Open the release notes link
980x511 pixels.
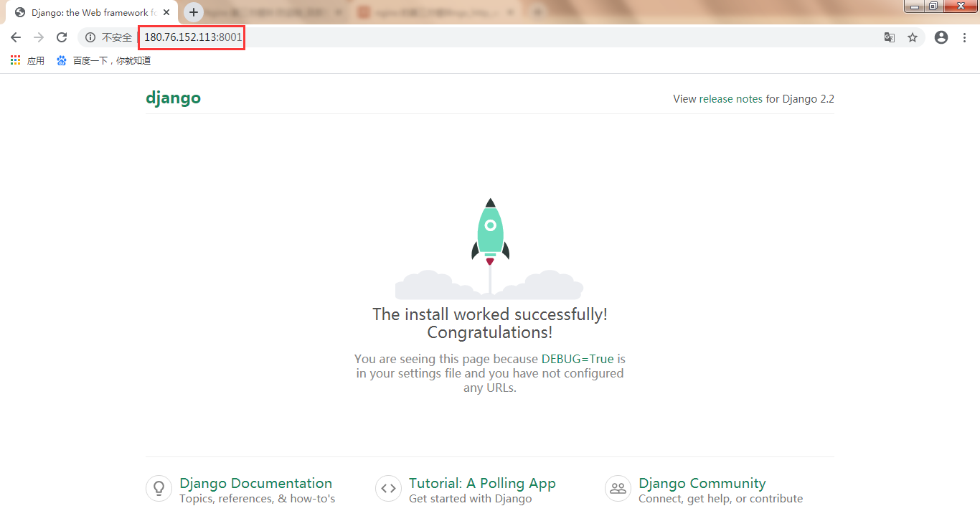pos(730,99)
